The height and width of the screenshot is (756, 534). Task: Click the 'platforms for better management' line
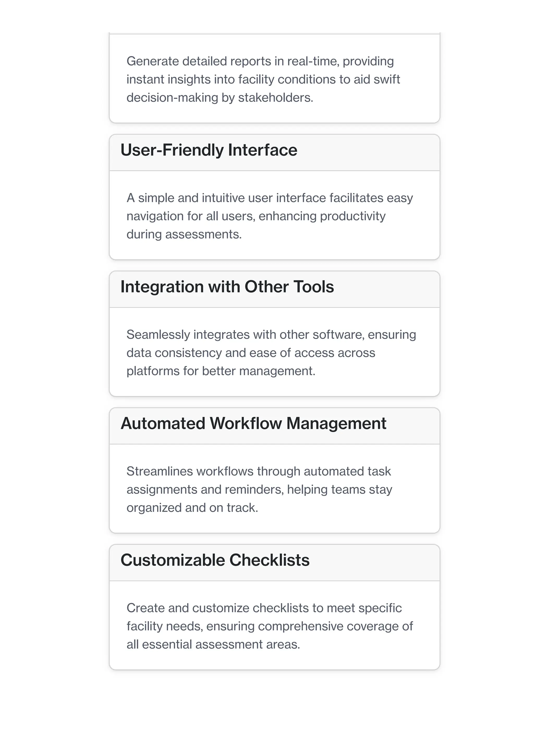coord(221,371)
